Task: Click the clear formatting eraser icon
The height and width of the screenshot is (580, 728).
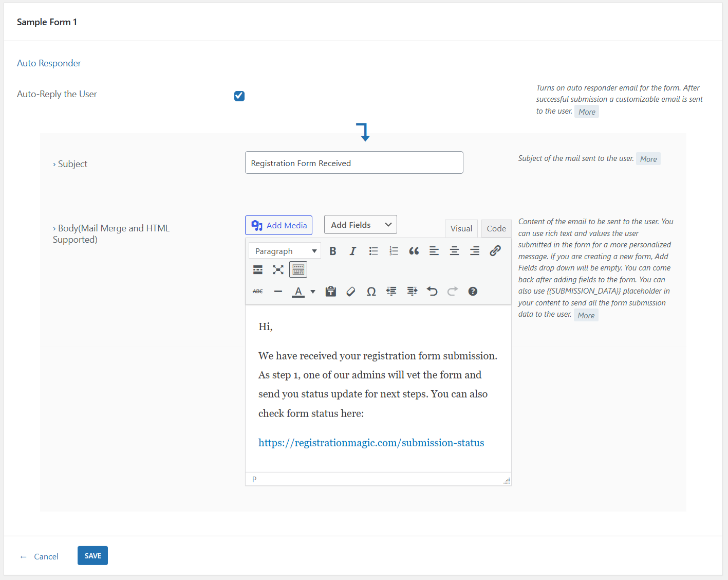Action: (351, 292)
